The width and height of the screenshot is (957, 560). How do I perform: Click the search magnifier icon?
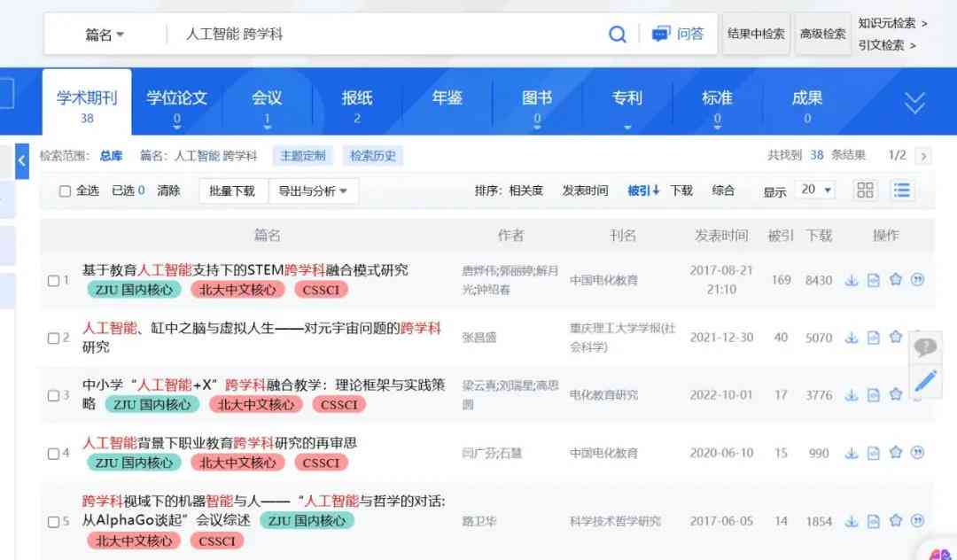[x=618, y=35]
